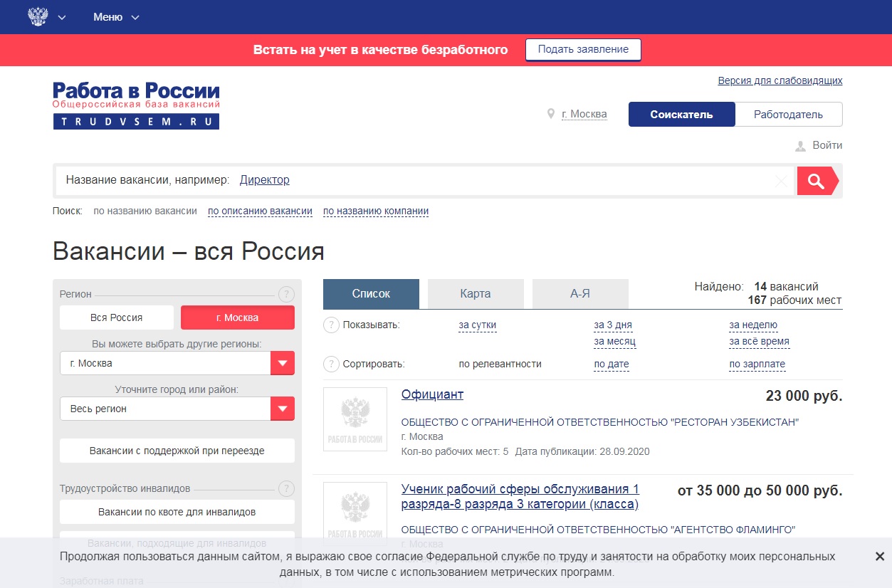892x588 pixels.
Task: Select the Соискатель role toggle
Action: pyautogui.click(x=681, y=115)
